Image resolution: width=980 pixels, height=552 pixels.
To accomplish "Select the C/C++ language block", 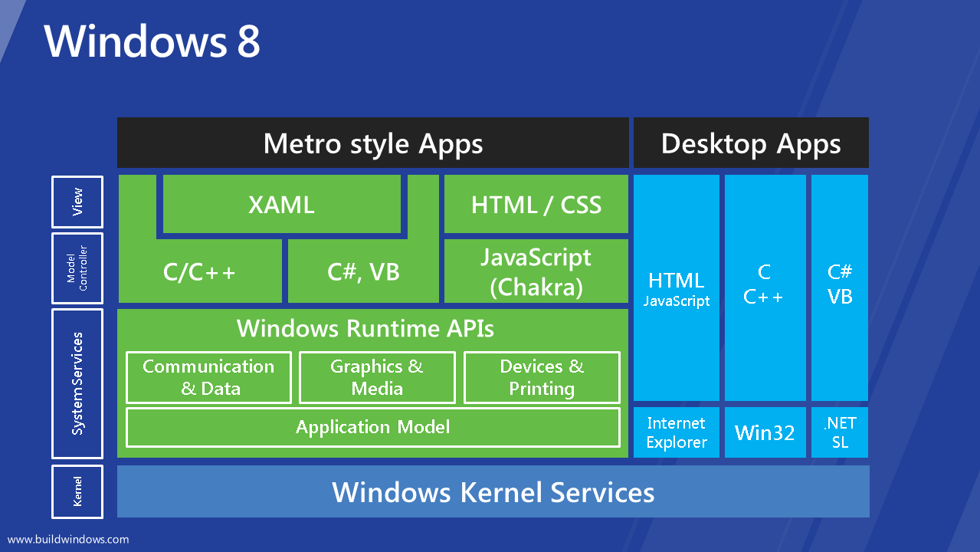I will 200,271.
